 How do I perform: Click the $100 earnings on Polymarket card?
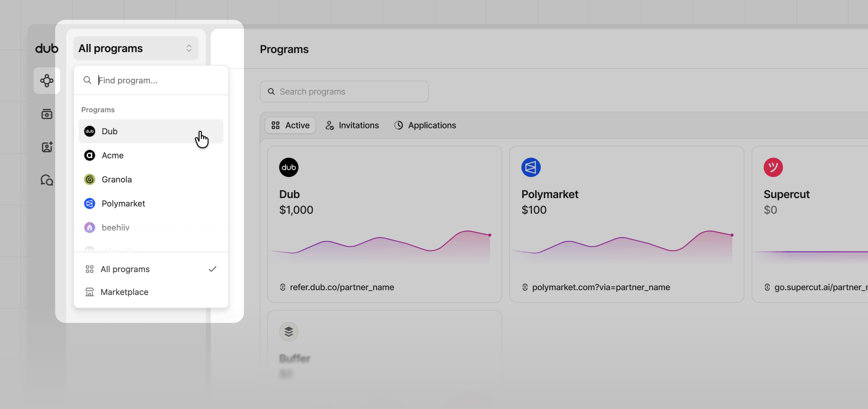534,210
